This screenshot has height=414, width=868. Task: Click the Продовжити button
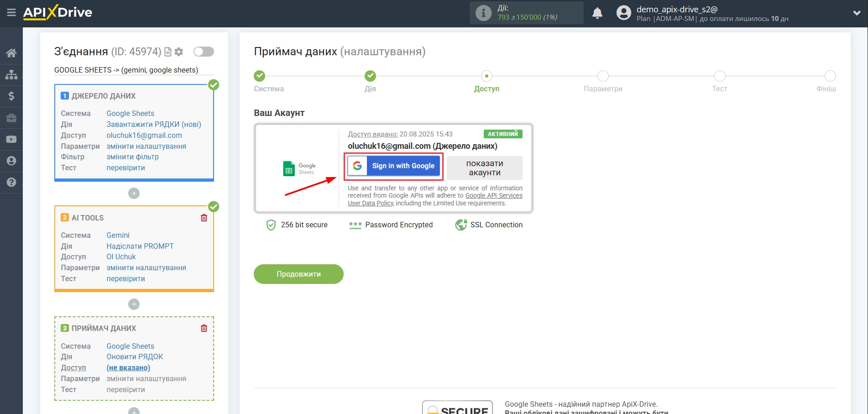298,274
